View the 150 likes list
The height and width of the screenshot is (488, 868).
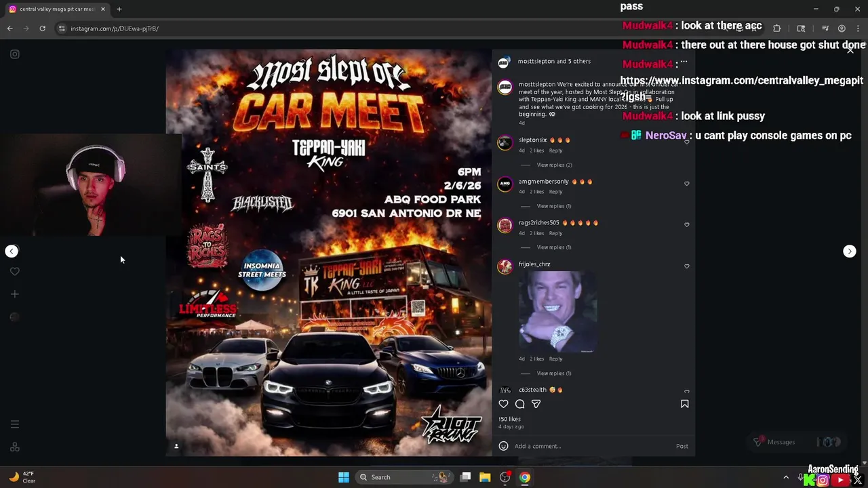click(509, 420)
